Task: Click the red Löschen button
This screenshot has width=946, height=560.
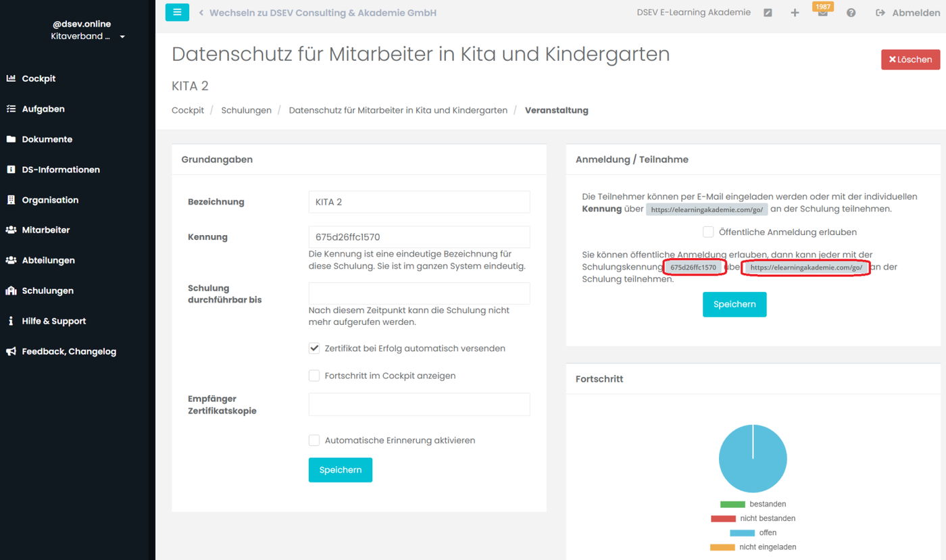Action: tap(910, 59)
